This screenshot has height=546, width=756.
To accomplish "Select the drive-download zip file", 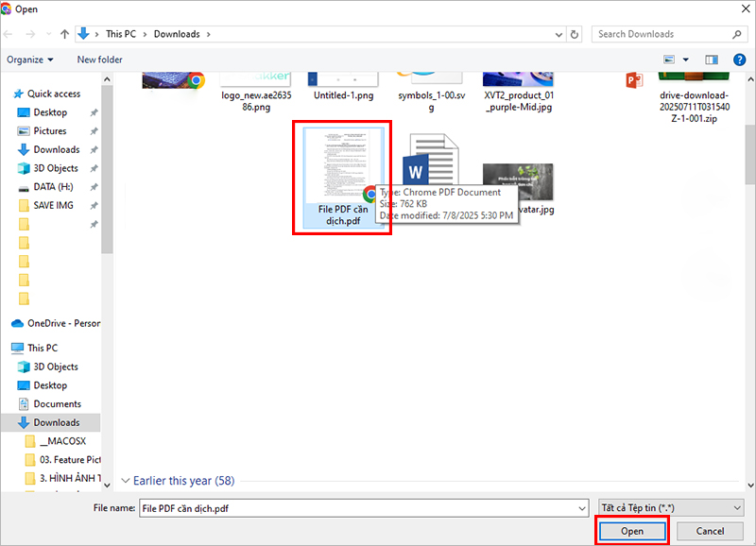I will pyautogui.click(x=694, y=97).
